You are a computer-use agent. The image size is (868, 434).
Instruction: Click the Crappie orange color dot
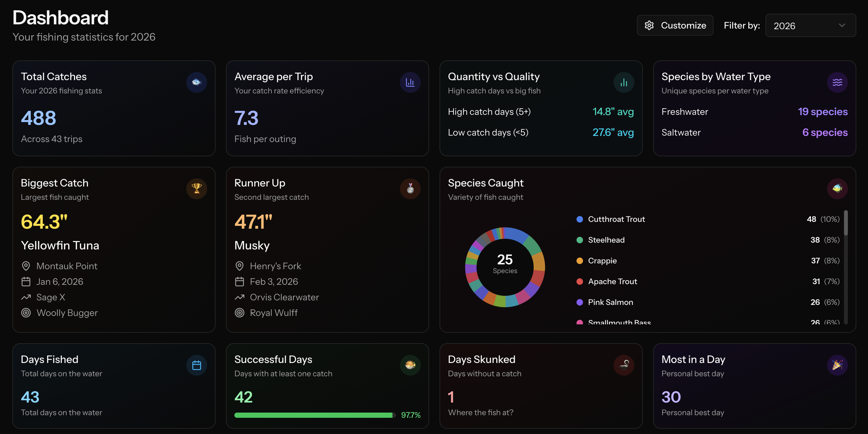coord(579,261)
